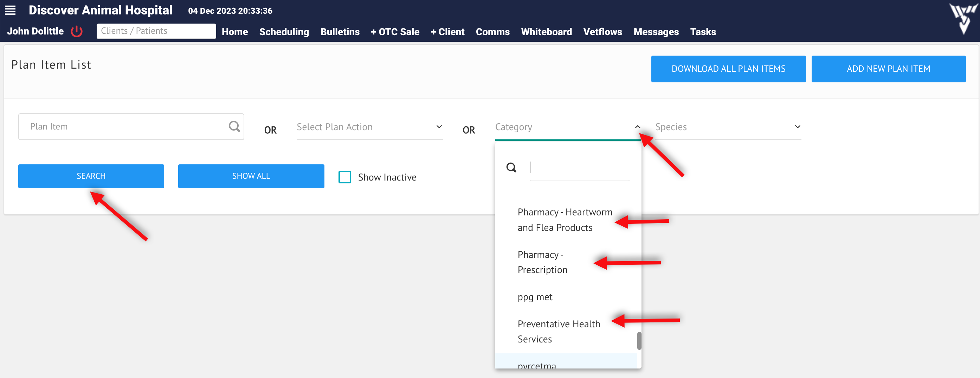Click magnifier icon inside Category dropdown
This screenshot has width=980, height=378.
511,167
